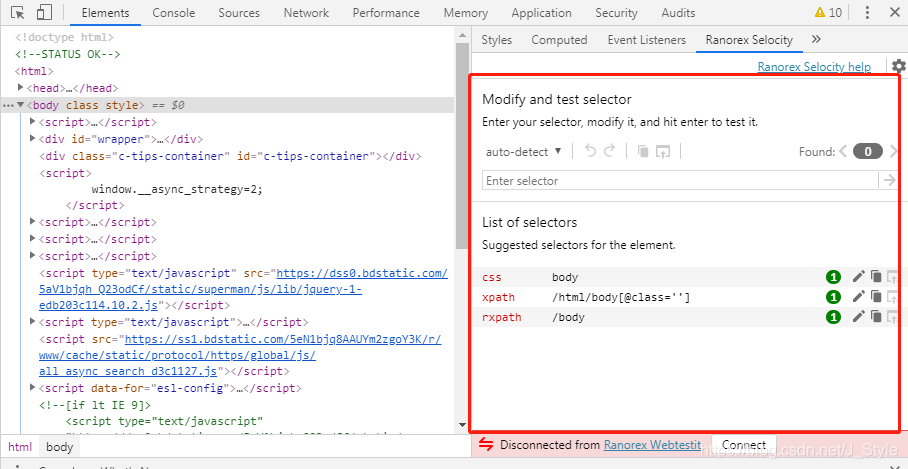The height and width of the screenshot is (469, 908).
Task: Edit the css body selector
Action: pos(858,277)
